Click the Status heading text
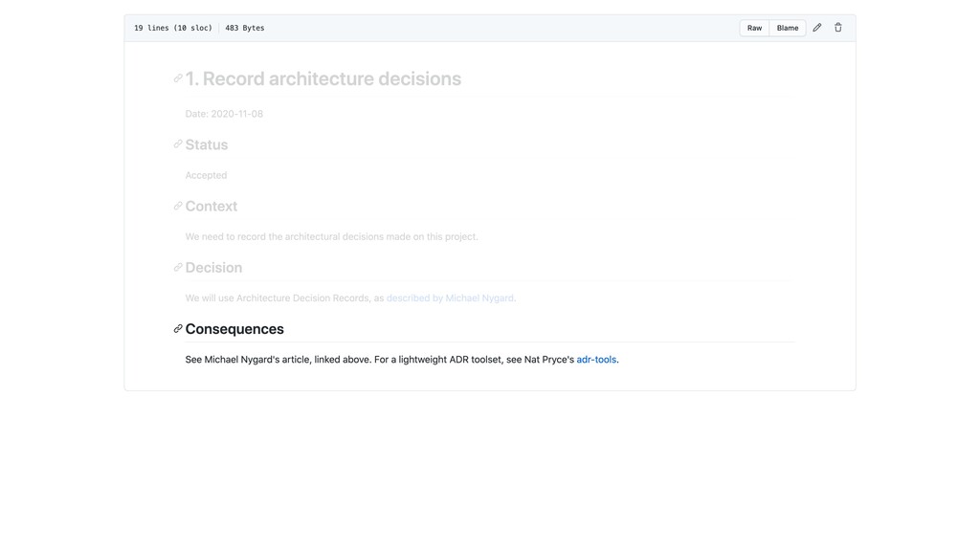The width and height of the screenshot is (980, 551). pos(207,145)
